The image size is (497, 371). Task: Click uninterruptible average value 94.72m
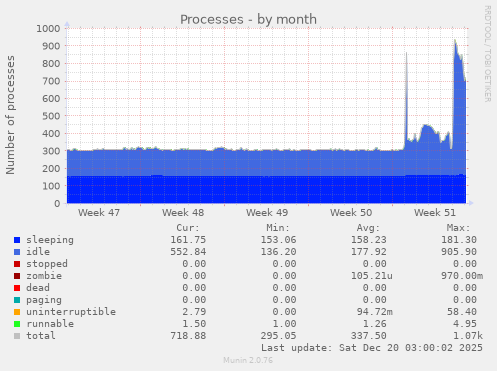pos(375,312)
